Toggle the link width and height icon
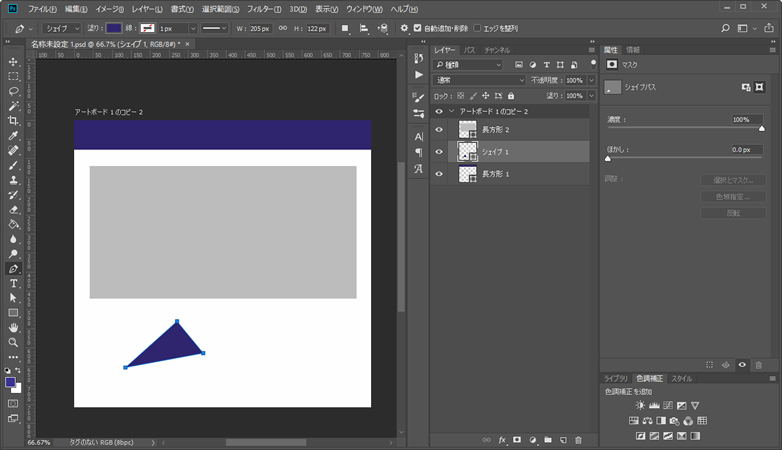Image resolution: width=782 pixels, height=450 pixels. [283, 28]
